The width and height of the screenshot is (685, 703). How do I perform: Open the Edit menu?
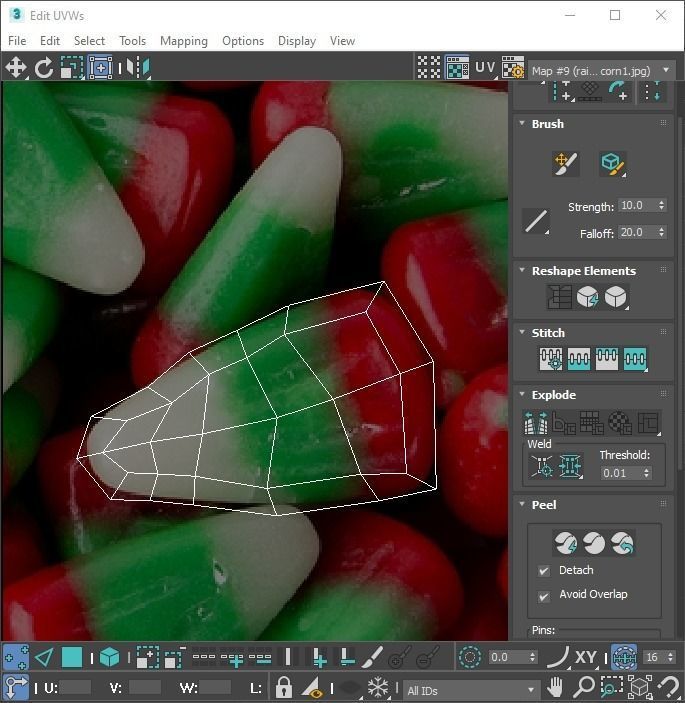coord(50,41)
